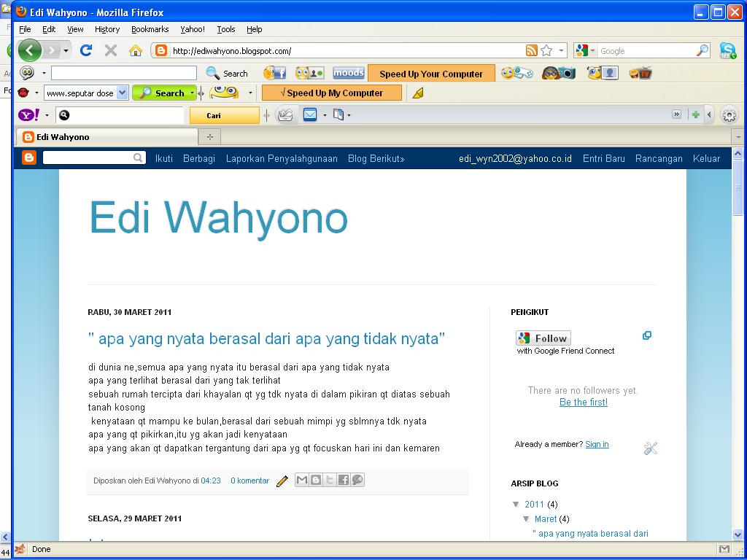Open a new tab with plus button
Viewport: 747px width, 560px height.
point(209,137)
